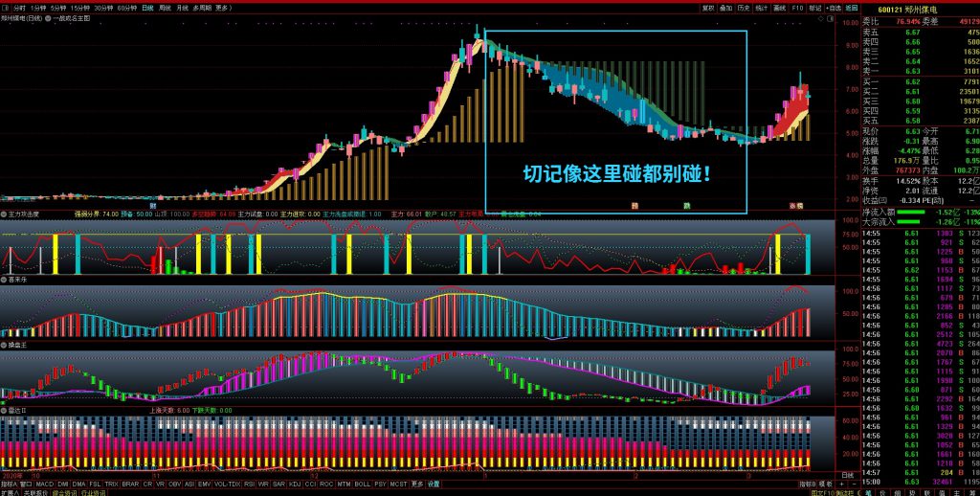
Task: Select the 5分钟 timeframe
Action: [58, 7]
